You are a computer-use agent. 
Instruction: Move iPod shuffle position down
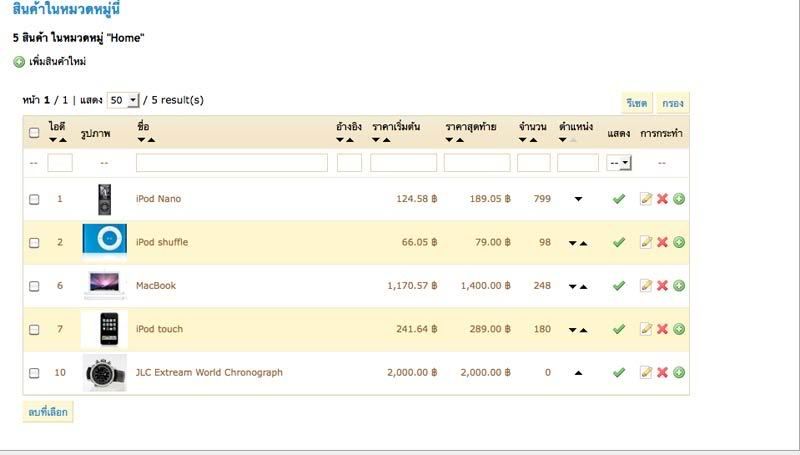tap(572, 243)
